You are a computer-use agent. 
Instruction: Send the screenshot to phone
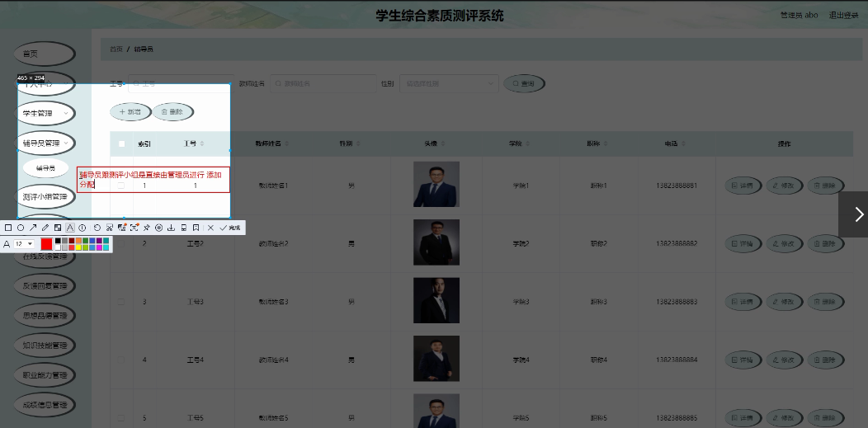point(184,228)
